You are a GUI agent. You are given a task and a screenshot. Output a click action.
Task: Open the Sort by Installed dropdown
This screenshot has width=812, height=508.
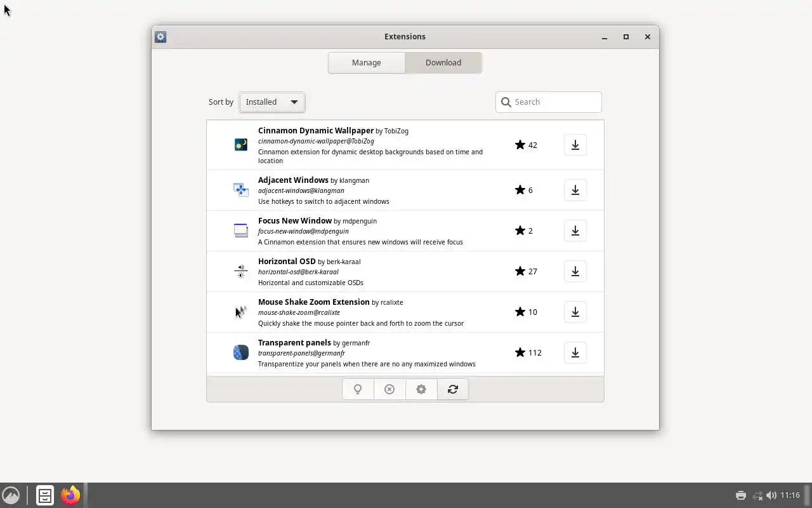[272, 102]
